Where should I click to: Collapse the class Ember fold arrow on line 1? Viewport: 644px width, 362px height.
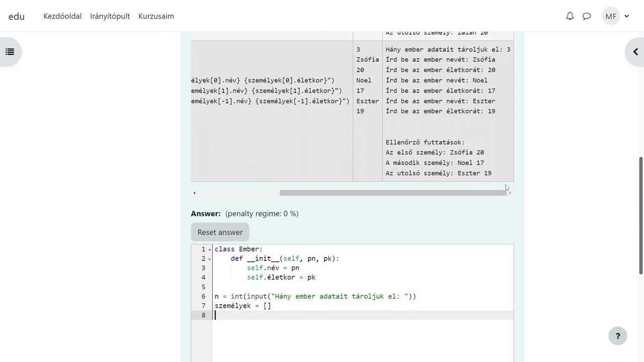tap(210, 250)
